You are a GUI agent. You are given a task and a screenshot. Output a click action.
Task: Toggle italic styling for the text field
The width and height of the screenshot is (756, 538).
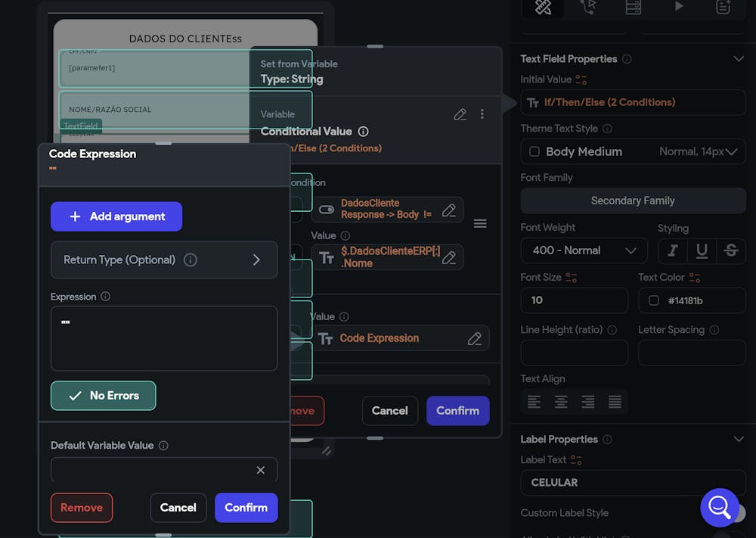[672, 250]
